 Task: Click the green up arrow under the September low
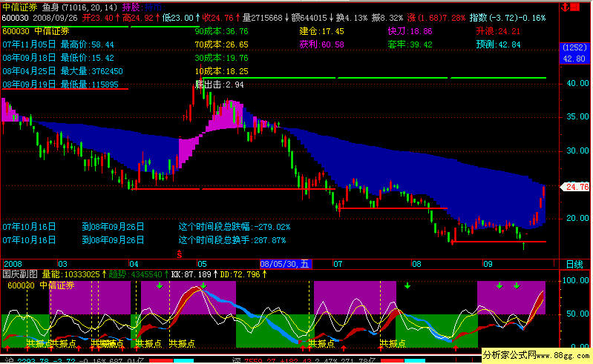524,246
